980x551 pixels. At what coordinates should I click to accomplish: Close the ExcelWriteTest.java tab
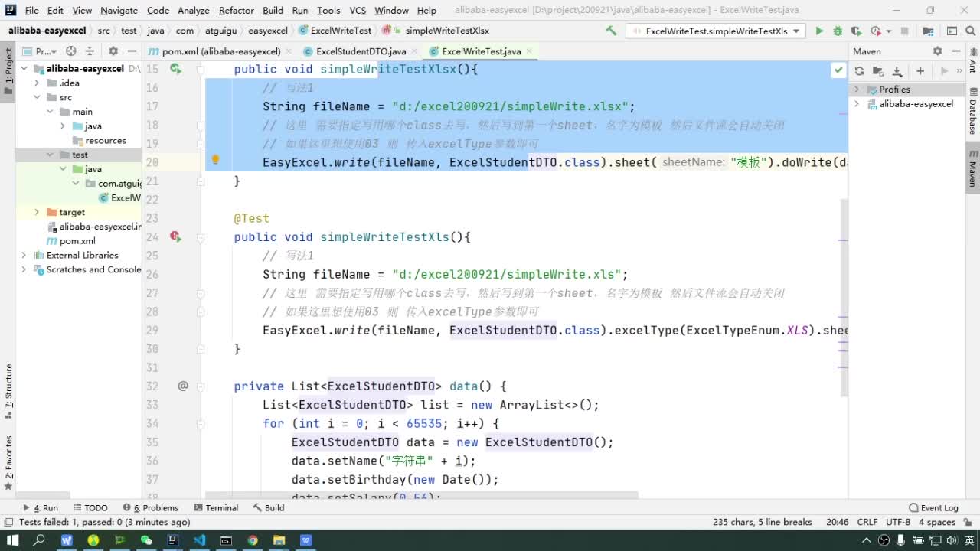point(528,51)
